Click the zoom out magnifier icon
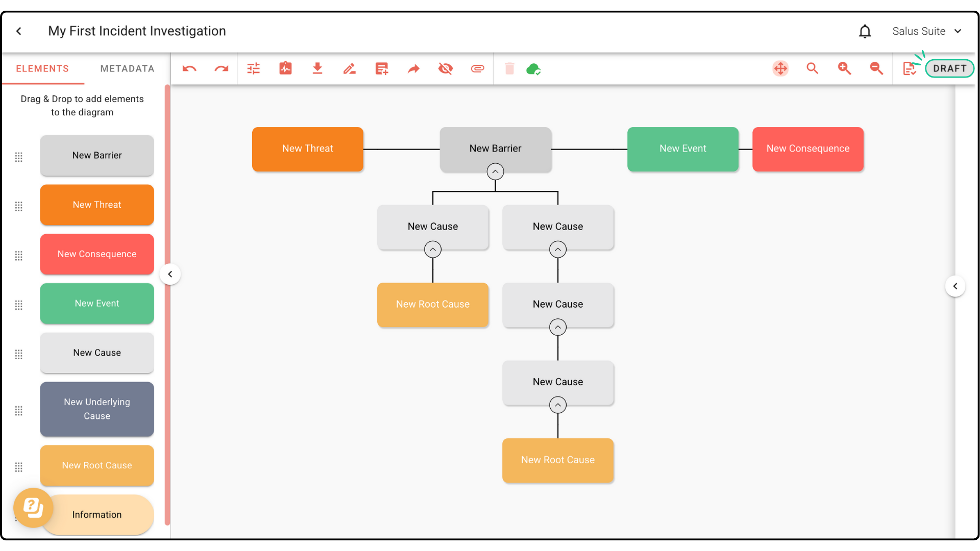 click(876, 68)
